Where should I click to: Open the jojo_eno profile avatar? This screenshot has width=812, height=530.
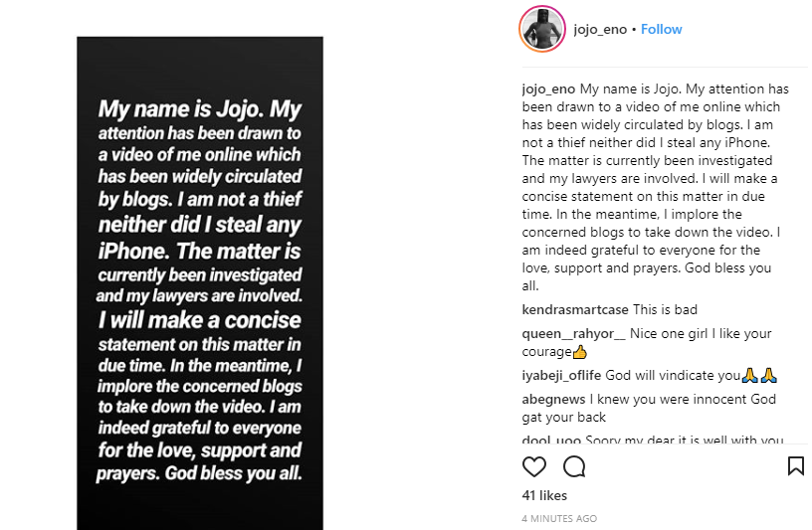542,29
